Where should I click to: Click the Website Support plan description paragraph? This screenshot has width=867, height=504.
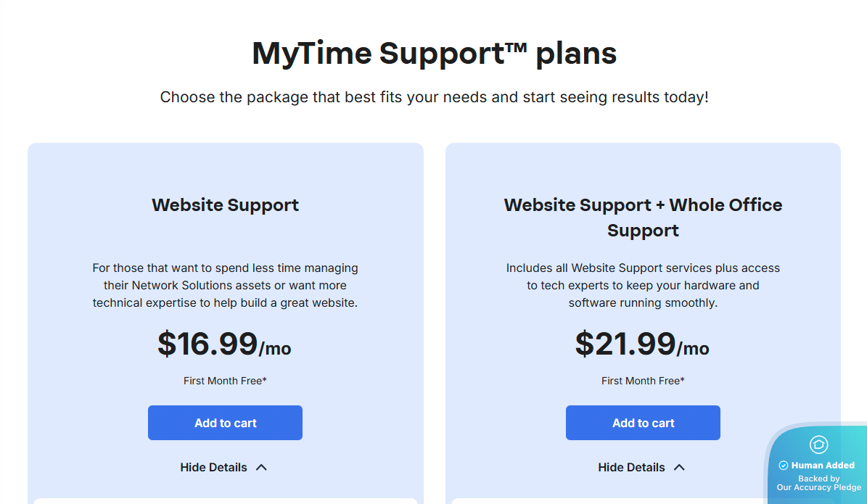pos(225,286)
